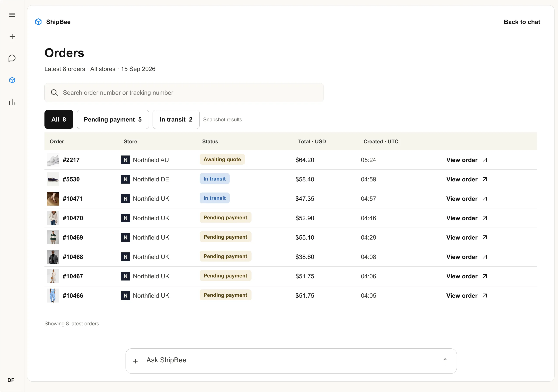
Task: Focus the order search input field
Action: click(184, 93)
